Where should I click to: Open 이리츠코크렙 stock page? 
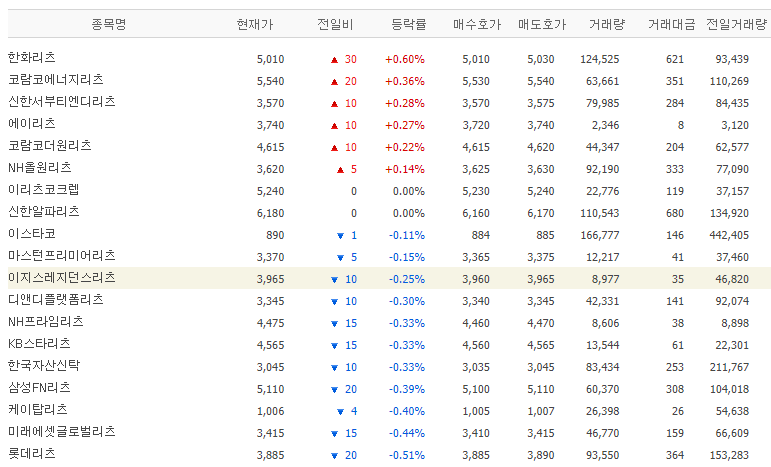44,190
